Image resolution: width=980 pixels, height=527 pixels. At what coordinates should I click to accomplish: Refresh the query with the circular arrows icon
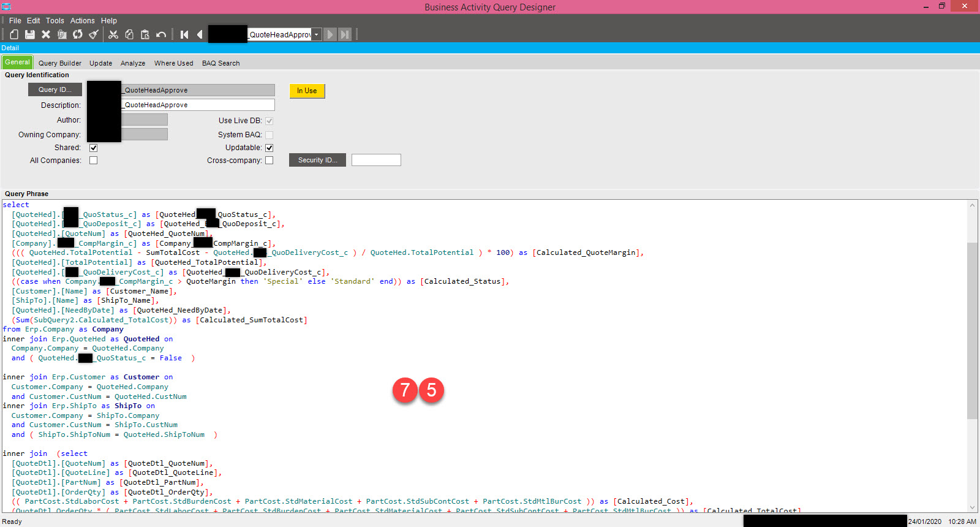[78, 34]
